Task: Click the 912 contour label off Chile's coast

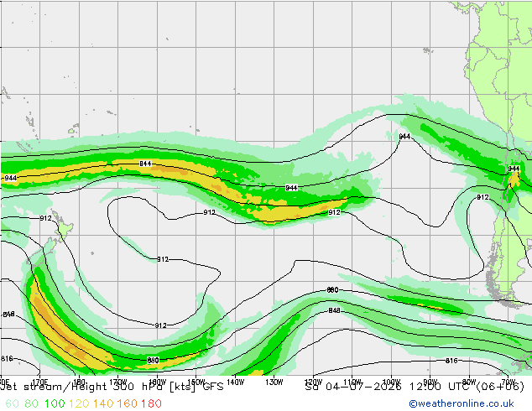Action: (x=482, y=197)
